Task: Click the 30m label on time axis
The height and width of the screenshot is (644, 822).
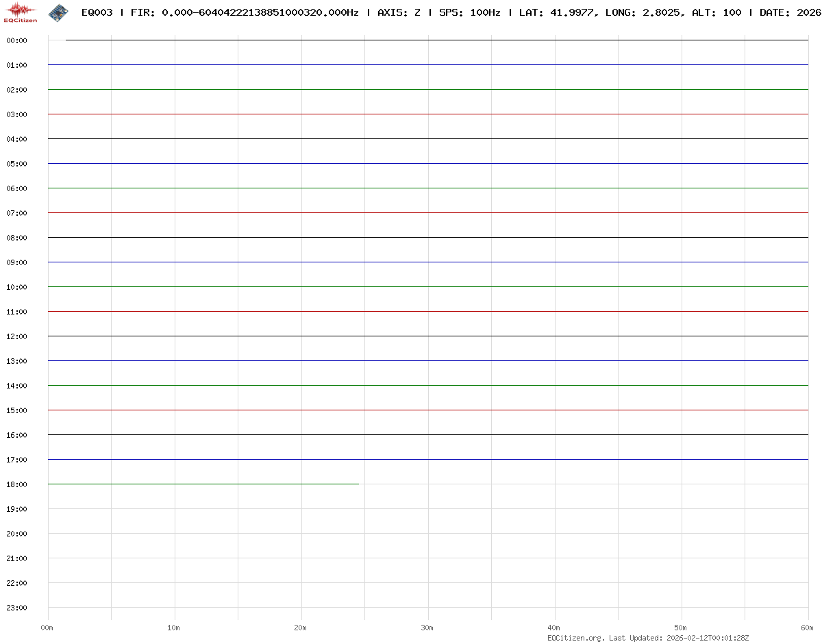Action: click(x=427, y=628)
